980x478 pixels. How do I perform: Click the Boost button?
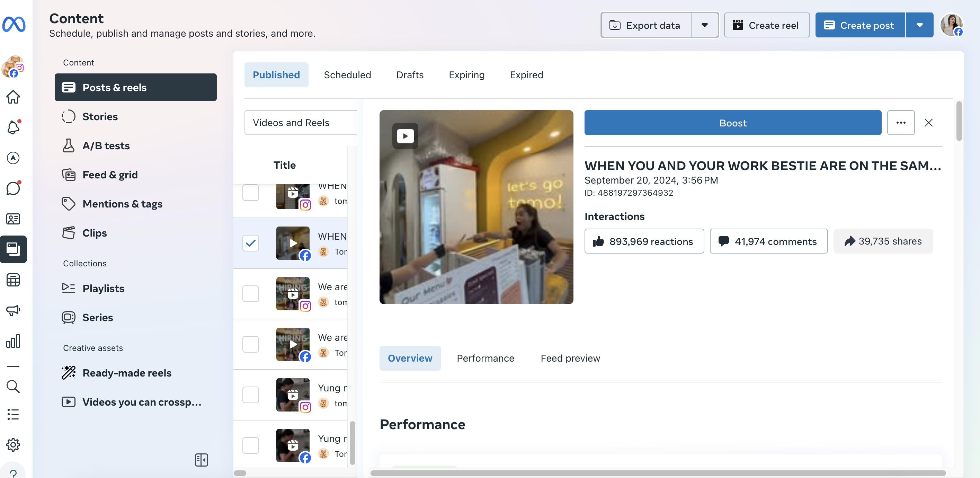click(x=732, y=123)
